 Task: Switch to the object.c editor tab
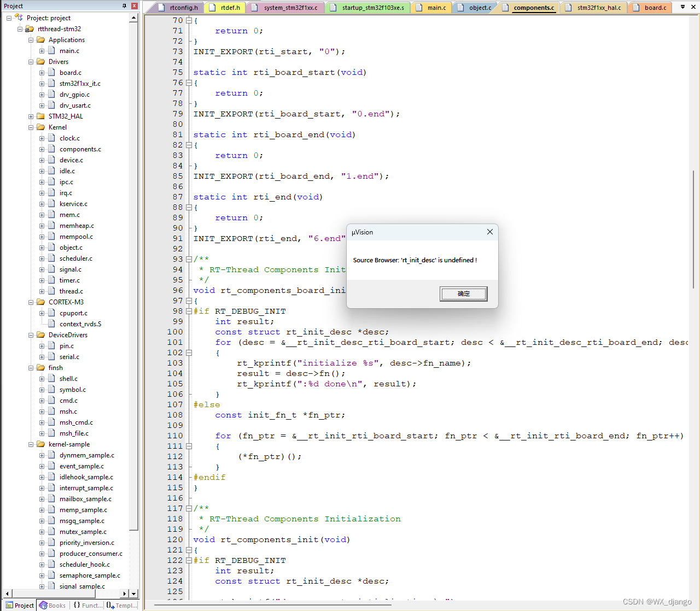[x=475, y=8]
